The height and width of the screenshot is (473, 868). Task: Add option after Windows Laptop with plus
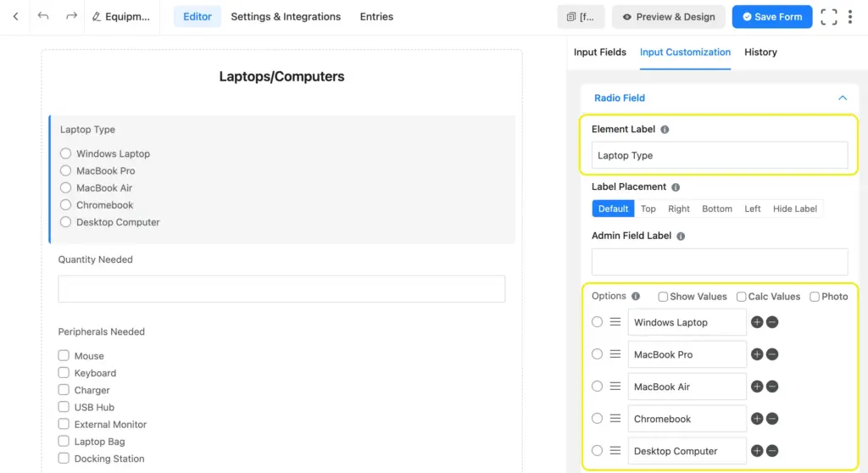pyautogui.click(x=757, y=322)
